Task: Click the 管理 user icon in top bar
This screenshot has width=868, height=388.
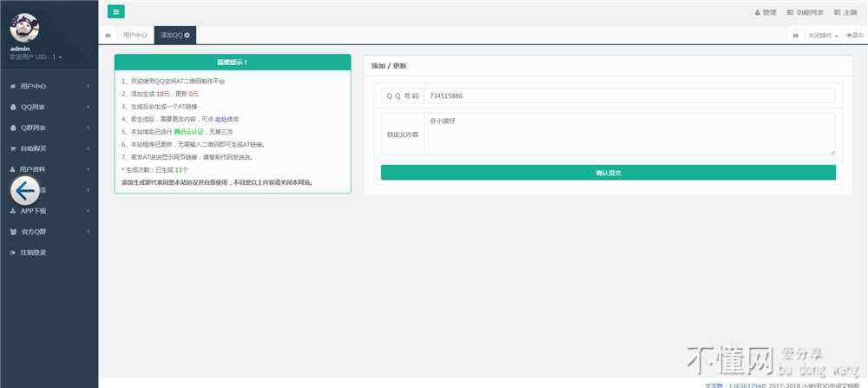Action: coord(765,12)
